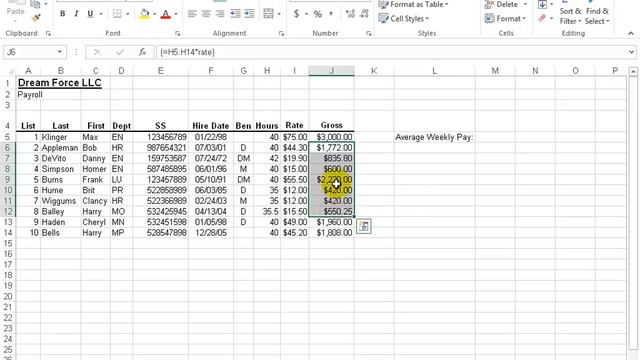The image size is (640, 360).
Task: Apply the Fill Color bucket
Action: tap(144, 14)
